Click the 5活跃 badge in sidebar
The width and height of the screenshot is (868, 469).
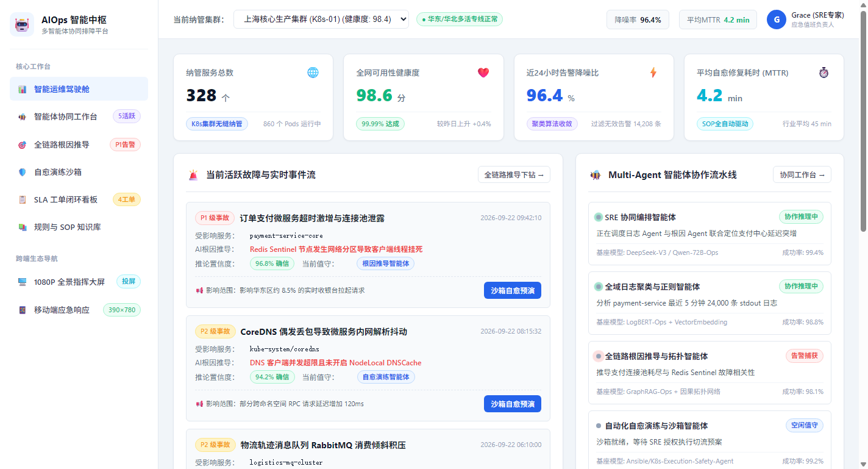click(x=127, y=116)
